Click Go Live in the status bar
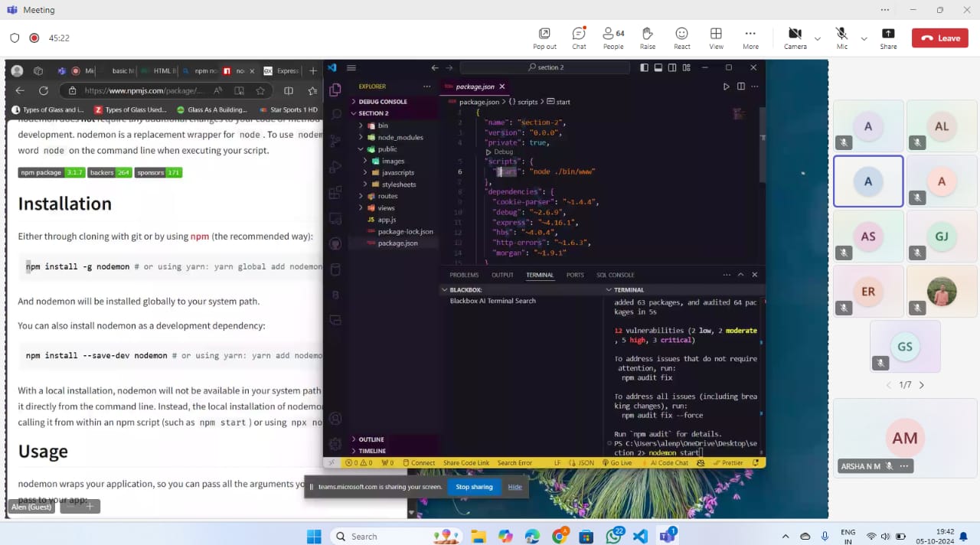This screenshot has width=980, height=545. click(616, 463)
